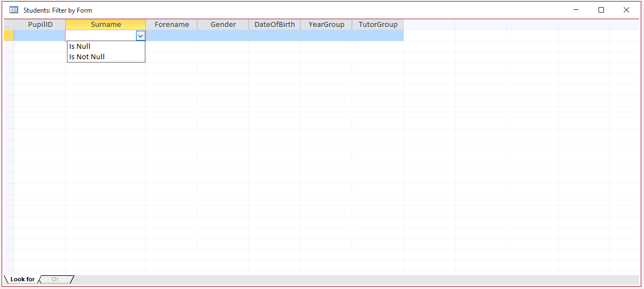The image size is (644, 289).
Task: Click the Students table icon in title bar
Action: [x=14, y=10]
